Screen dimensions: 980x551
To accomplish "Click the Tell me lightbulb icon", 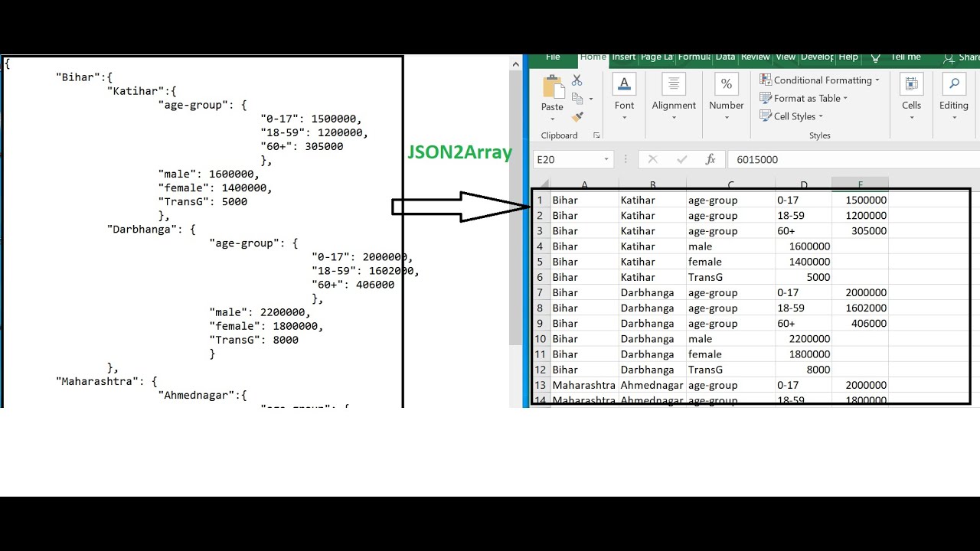I will [x=875, y=57].
